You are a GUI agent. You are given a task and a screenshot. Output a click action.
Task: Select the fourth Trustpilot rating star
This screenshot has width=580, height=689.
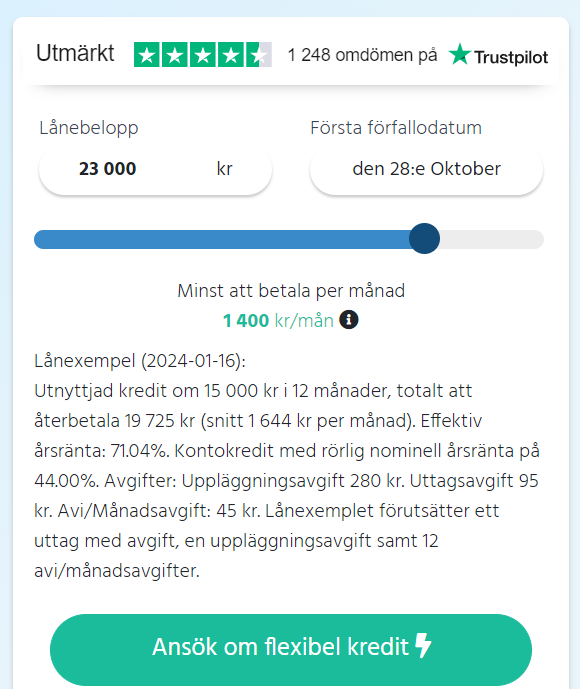pyautogui.click(x=230, y=54)
